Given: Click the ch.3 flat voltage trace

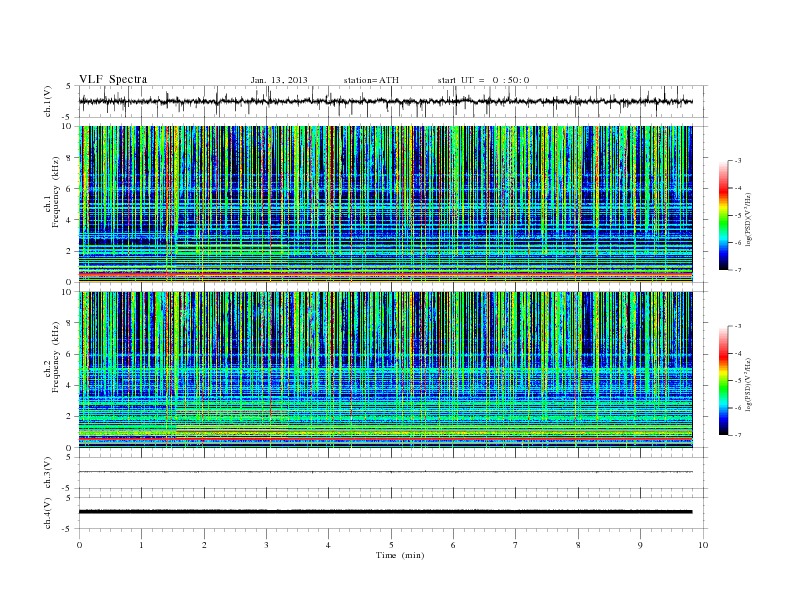Looking at the screenshot, I should [386, 472].
